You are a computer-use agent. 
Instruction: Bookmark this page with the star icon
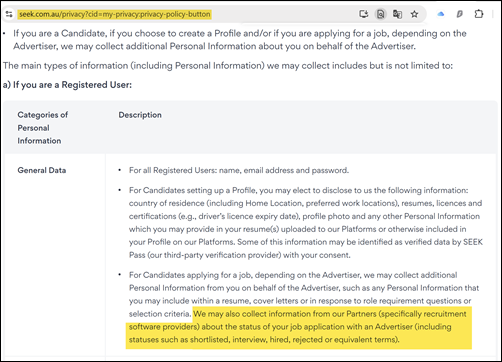[x=414, y=14]
